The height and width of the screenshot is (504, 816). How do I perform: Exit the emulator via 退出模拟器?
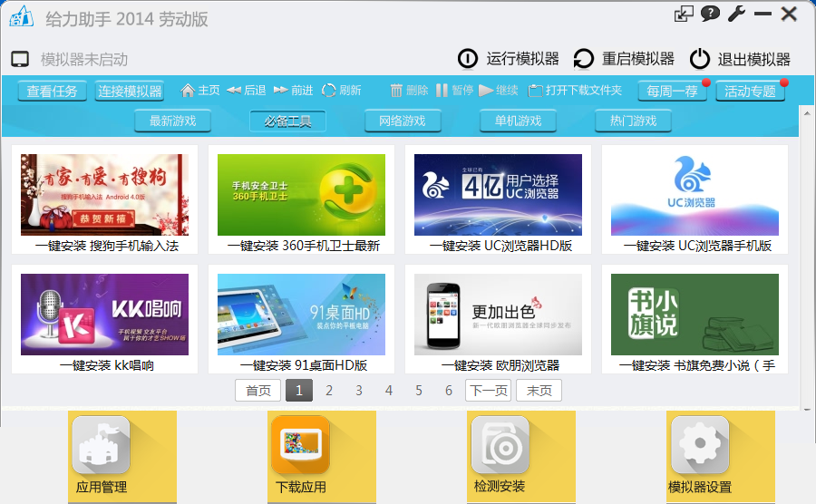[740, 59]
